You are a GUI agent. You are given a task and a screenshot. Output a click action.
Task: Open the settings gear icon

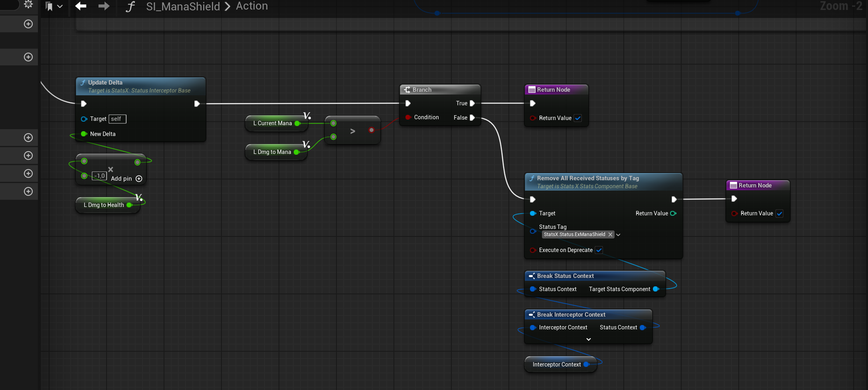[x=28, y=4]
